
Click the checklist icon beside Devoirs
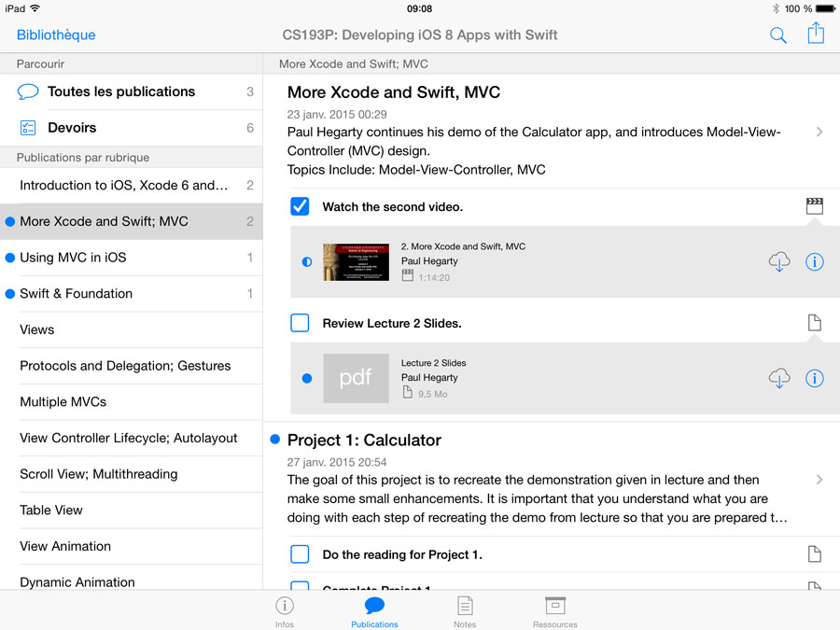pos(28,128)
